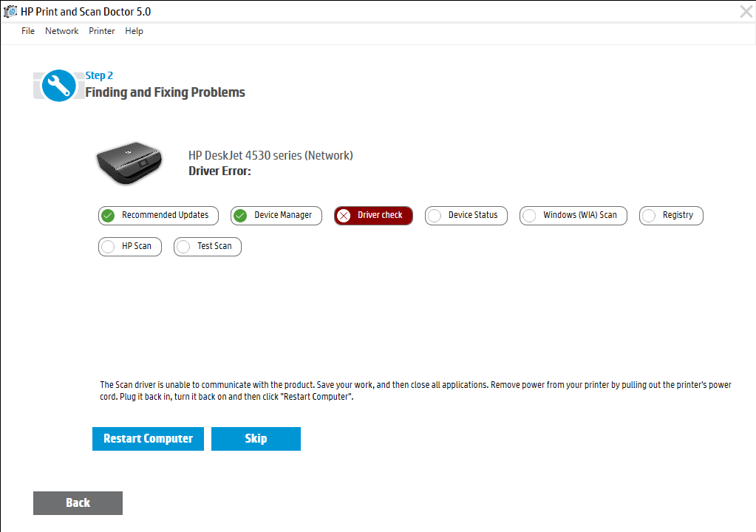Click the green checkmark on Device Manager
Image resolution: width=756 pixels, height=532 pixels.
click(x=240, y=216)
